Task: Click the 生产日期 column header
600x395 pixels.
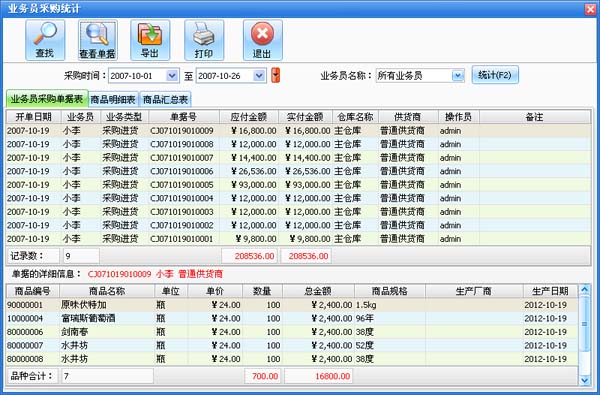Action: 550,291
